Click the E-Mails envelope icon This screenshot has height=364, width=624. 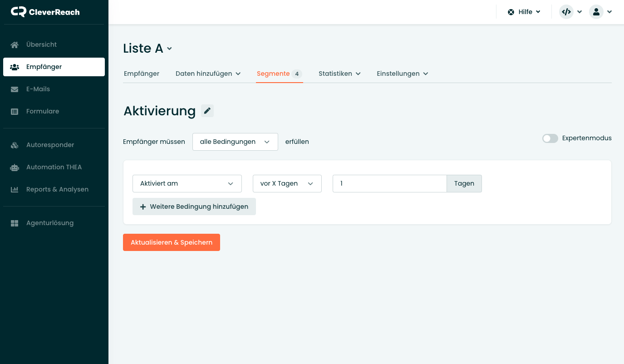(15, 89)
